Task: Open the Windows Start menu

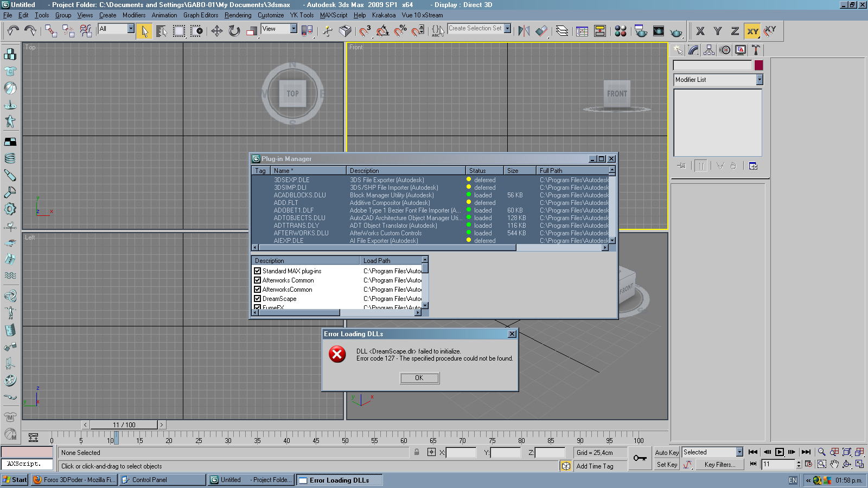Action: pyautogui.click(x=15, y=480)
